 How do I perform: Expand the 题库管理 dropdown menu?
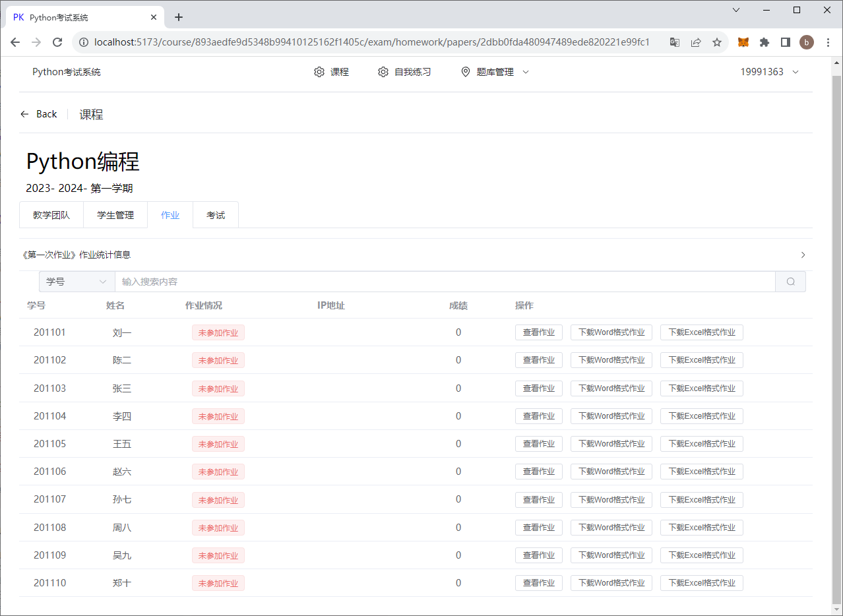click(x=495, y=72)
